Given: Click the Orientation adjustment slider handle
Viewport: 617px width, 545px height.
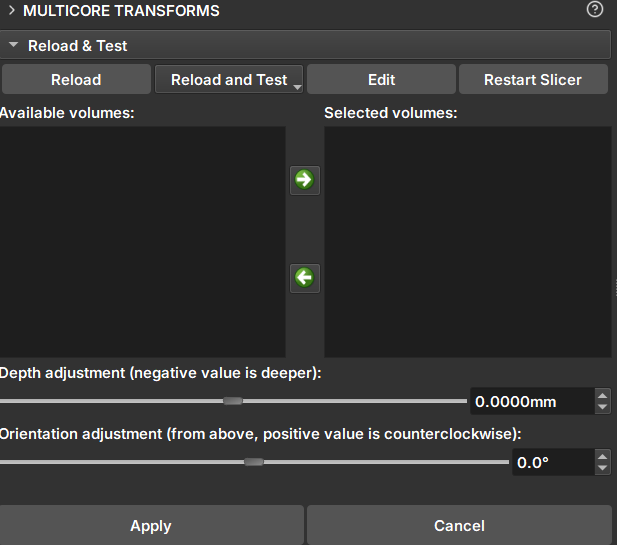Looking at the screenshot, I should 254,462.
